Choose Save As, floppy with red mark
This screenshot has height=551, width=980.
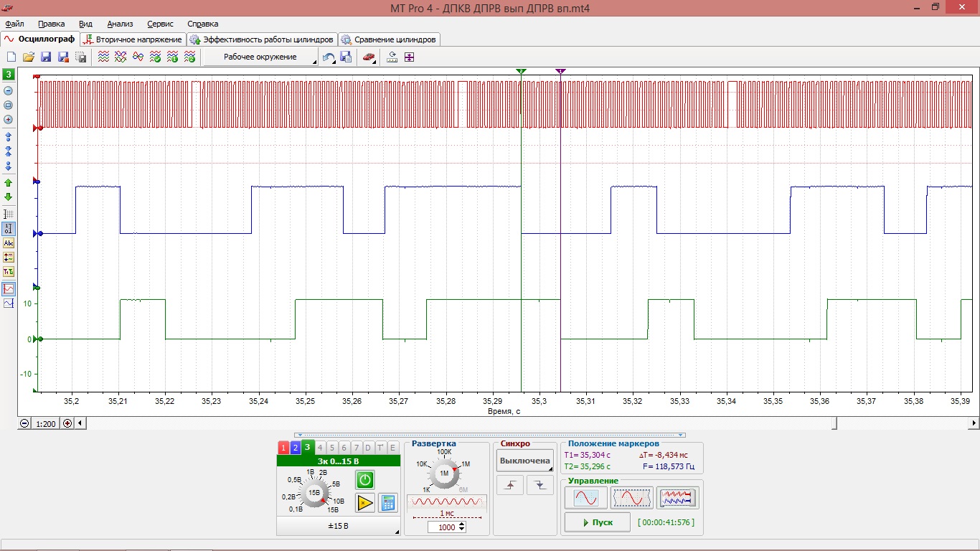pyautogui.click(x=63, y=57)
